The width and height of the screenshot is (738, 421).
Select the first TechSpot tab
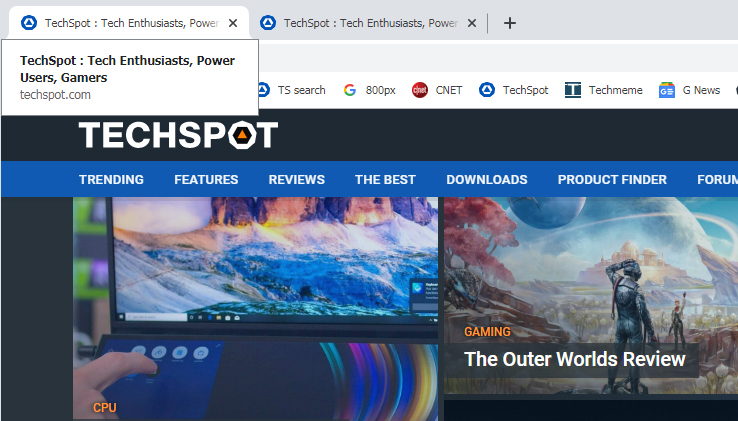[131, 23]
